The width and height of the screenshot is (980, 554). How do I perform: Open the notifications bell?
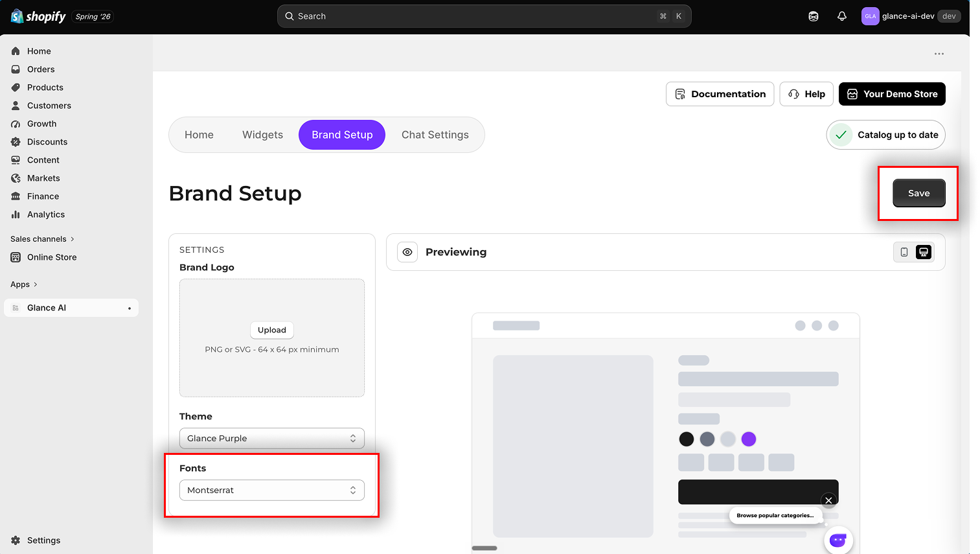point(842,16)
